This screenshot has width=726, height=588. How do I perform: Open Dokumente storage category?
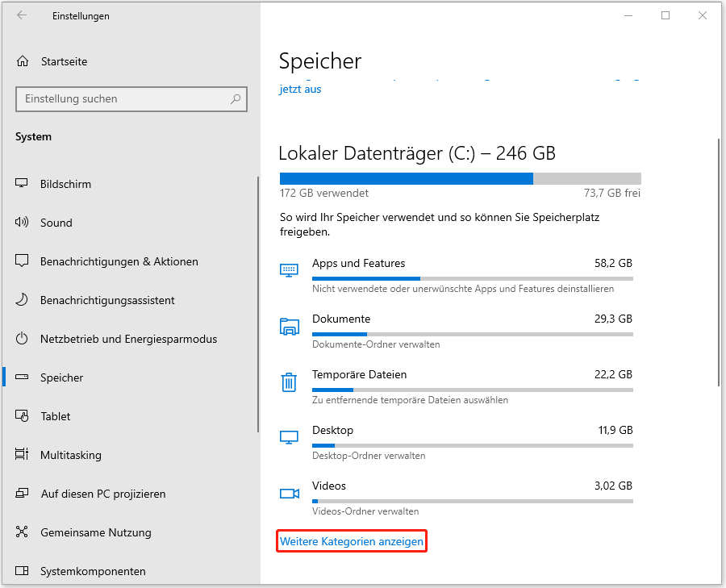point(456,332)
